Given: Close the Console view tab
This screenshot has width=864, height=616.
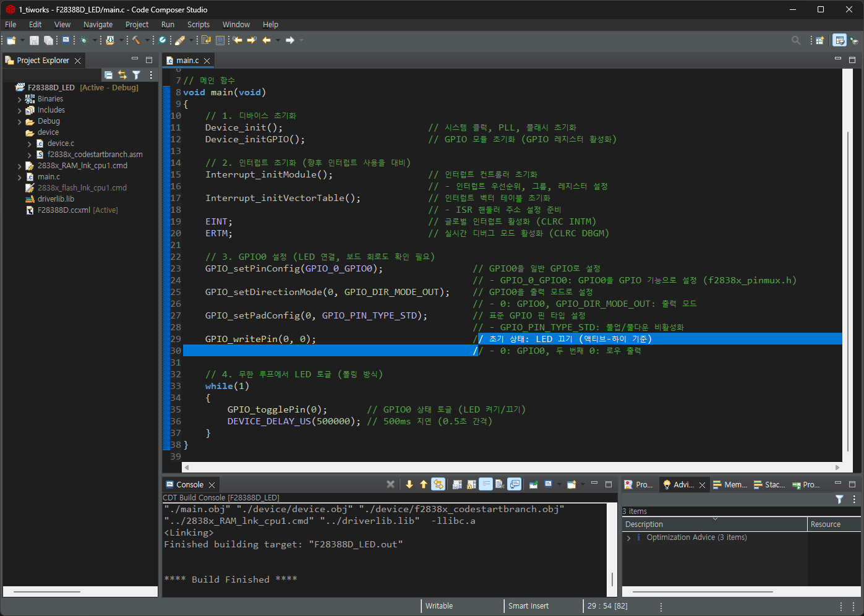Looking at the screenshot, I should [x=212, y=485].
